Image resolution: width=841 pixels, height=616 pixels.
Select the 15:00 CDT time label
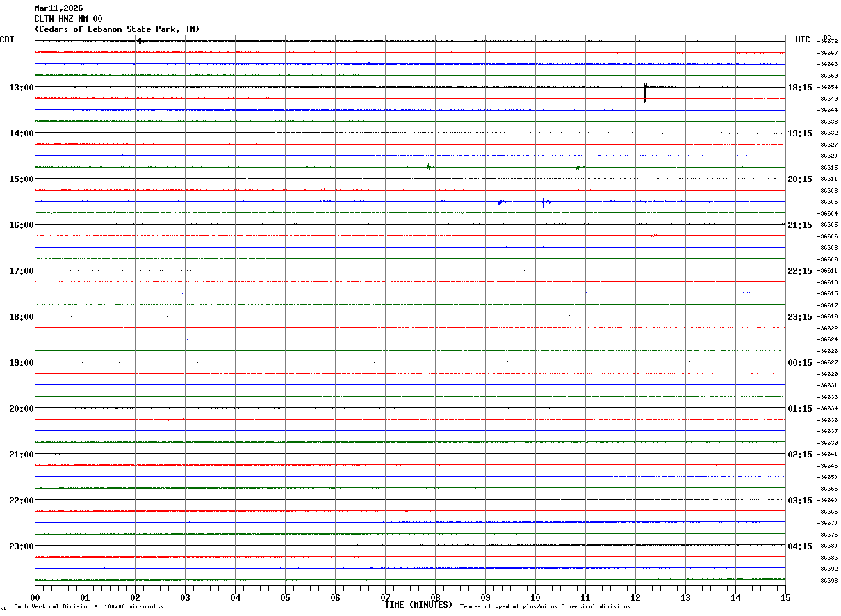pyautogui.click(x=21, y=179)
